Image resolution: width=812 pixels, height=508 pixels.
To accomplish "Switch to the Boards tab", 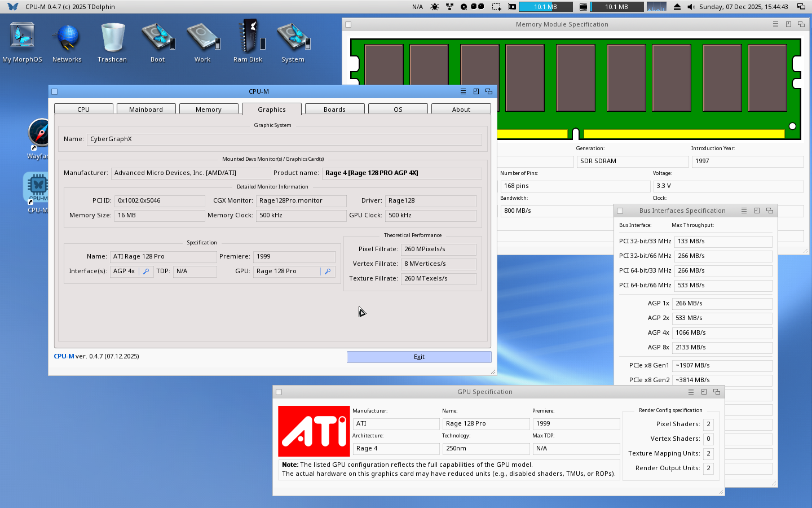I will [x=334, y=110].
